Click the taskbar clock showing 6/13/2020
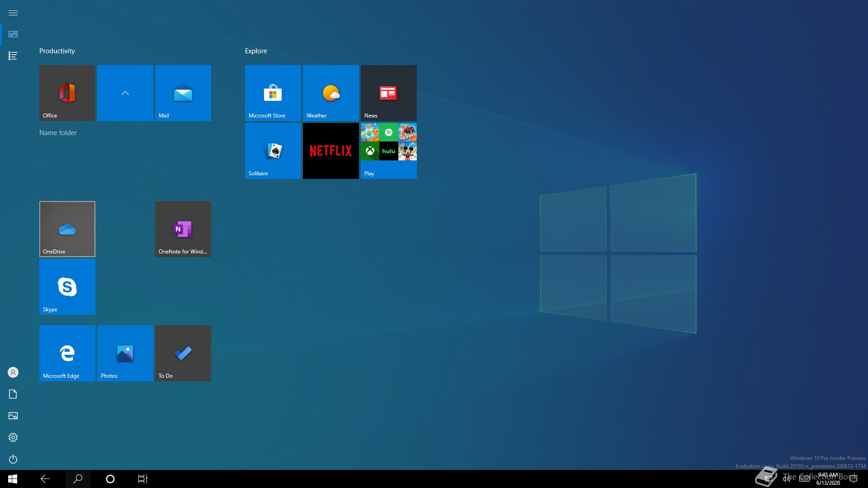Viewport: 868px width, 488px height. 828,479
